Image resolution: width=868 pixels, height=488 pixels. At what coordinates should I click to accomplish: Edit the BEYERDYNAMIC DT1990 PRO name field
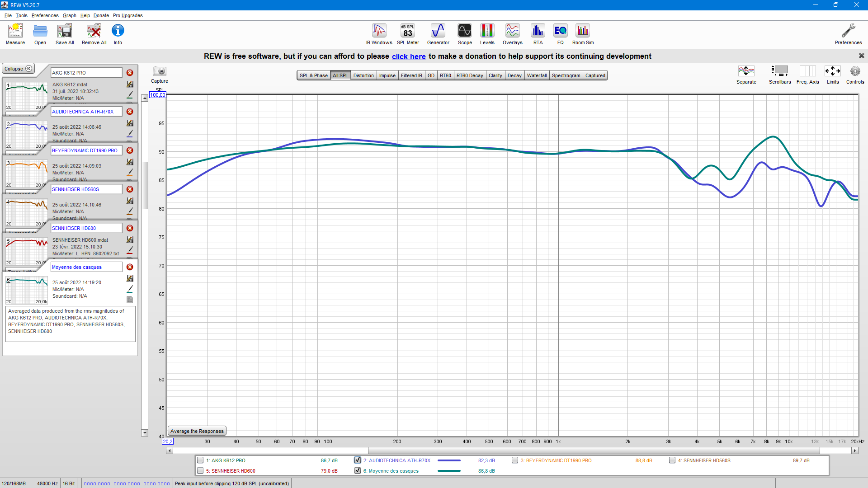[x=86, y=150]
